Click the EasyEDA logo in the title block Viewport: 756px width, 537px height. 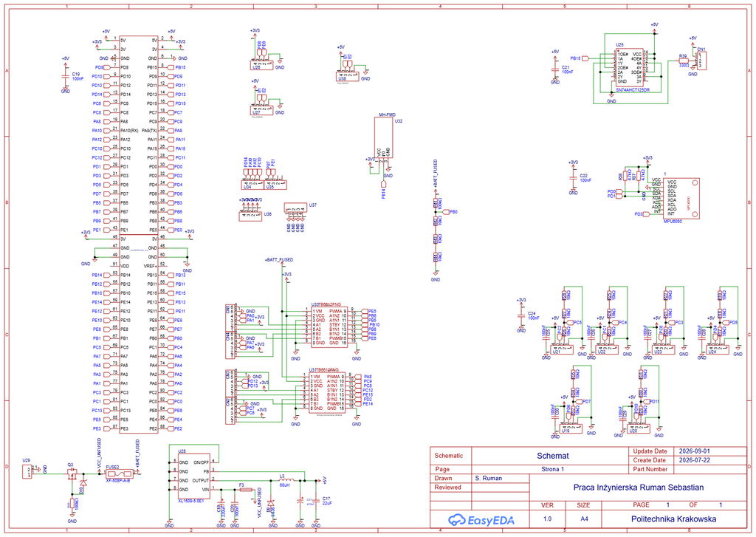coord(481,520)
